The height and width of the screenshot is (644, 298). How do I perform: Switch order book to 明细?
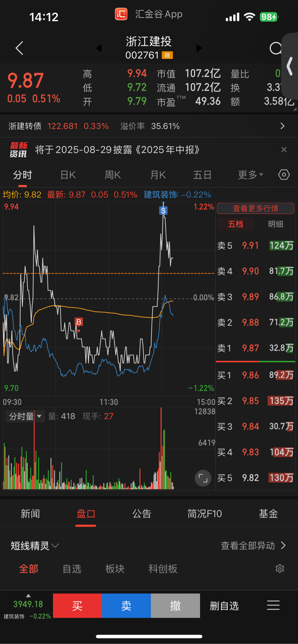tap(275, 224)
